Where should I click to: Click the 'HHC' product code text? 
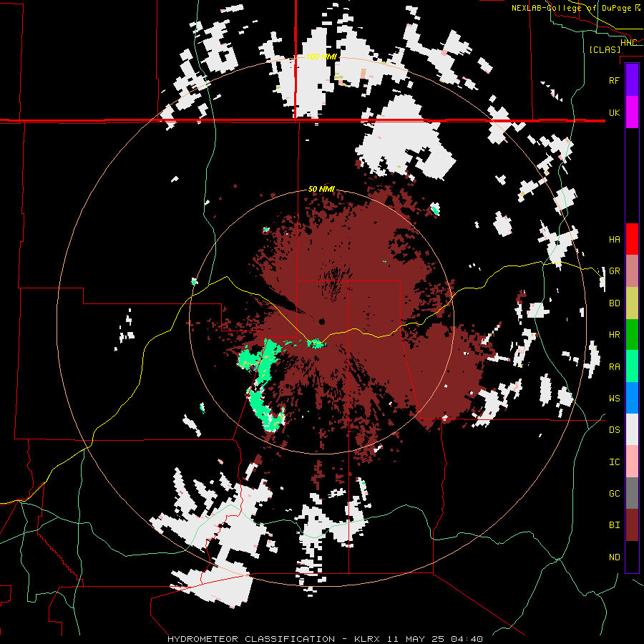pyautogui.click(x=629, y=43)
